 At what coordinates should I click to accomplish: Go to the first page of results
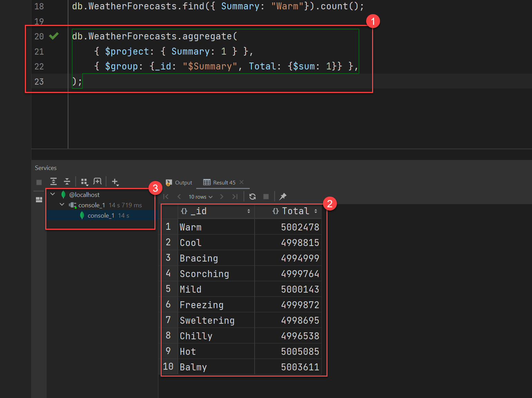coord(166,197)
